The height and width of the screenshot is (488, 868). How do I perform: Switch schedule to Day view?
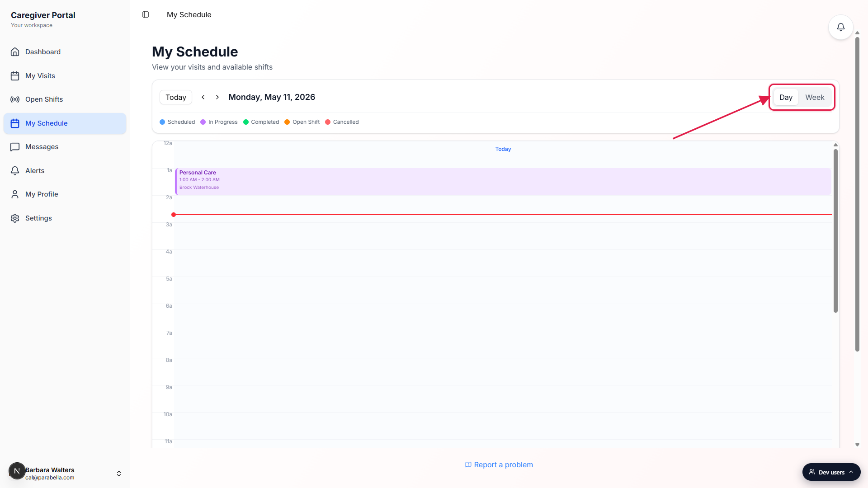786,97
